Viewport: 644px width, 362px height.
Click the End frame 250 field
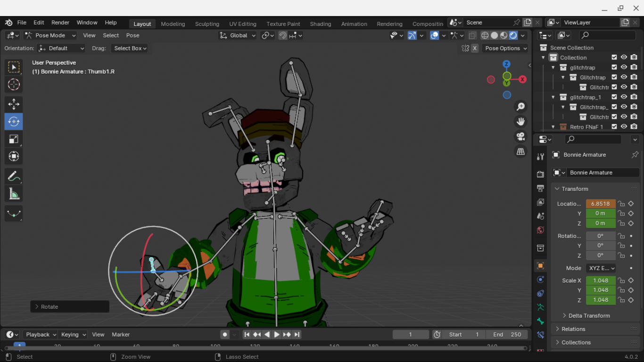507,335
